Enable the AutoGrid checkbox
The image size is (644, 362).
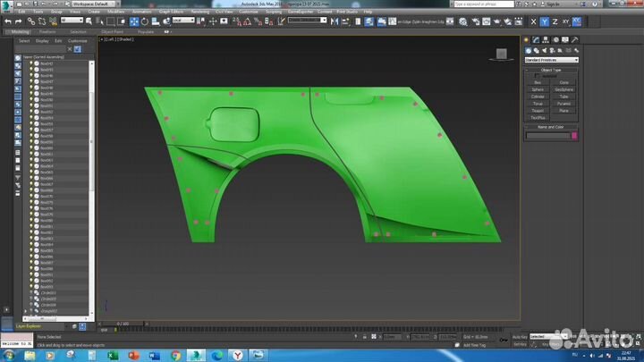point(538,76)
